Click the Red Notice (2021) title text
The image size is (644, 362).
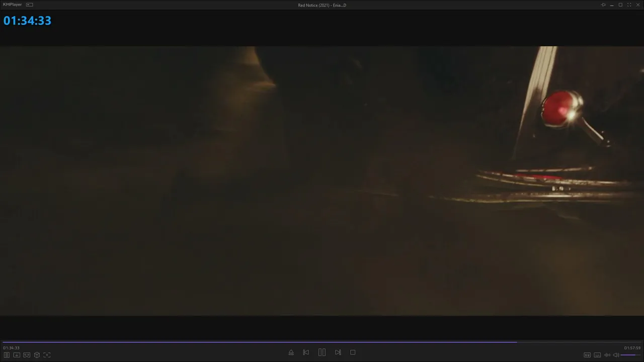(322, 5)
